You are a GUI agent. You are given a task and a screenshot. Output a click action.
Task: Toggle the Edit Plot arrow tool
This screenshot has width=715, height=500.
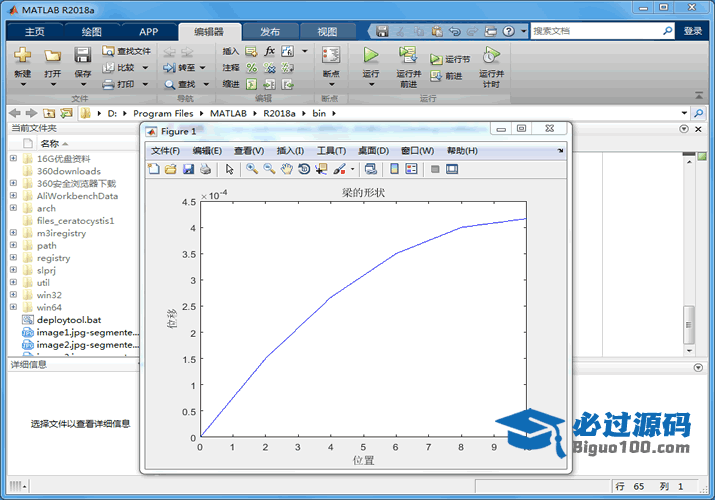point(229,169)
